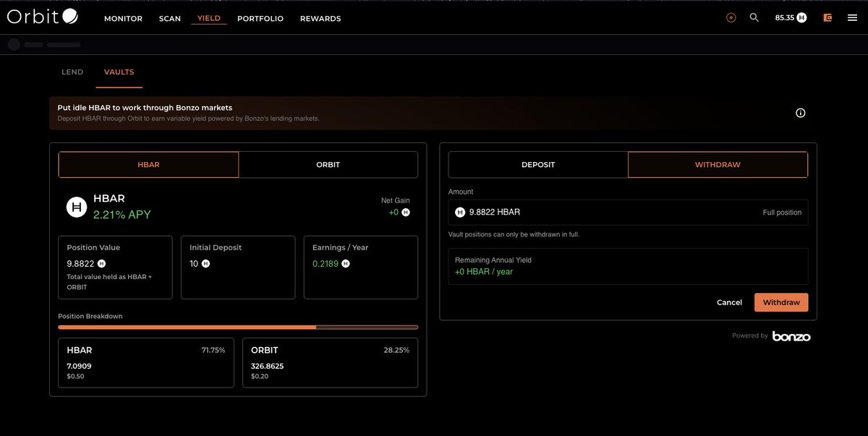Click the orange record indicator icon
This screenshot has height=436, width=868.
731,18
